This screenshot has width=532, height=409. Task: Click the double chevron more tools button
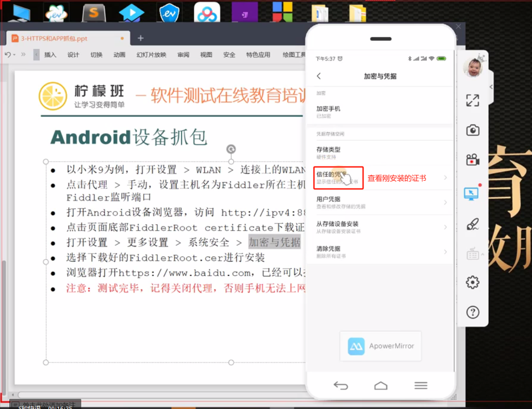tap(23, 54)
